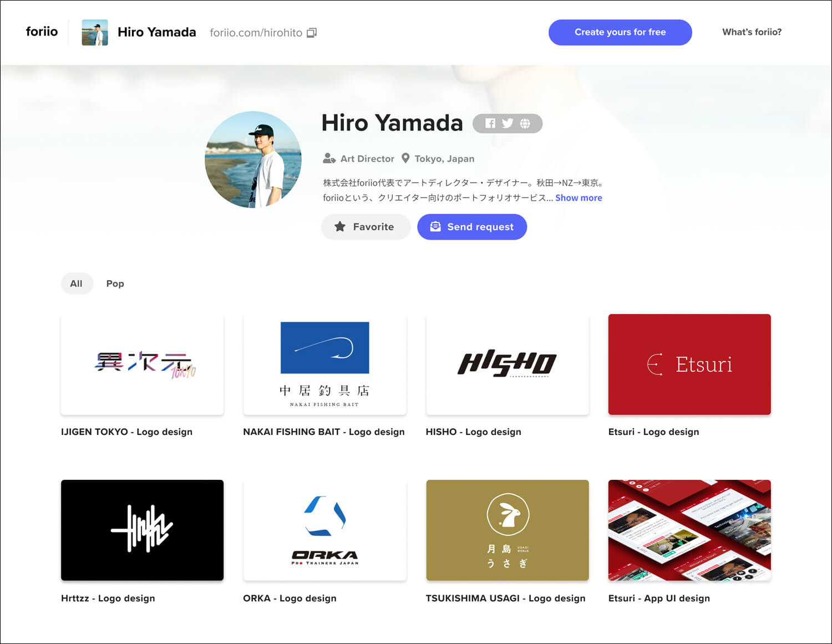Open the red Etsuri logo thumbnail
The height and width of the screenshot is (644, 832).
pyautogui.click(x=689, y=364)
